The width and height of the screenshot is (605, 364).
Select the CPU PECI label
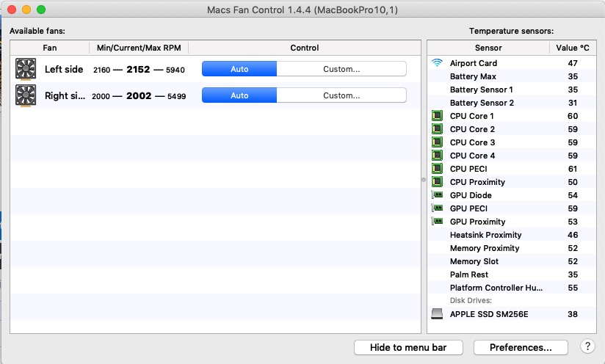pos(468,169)
